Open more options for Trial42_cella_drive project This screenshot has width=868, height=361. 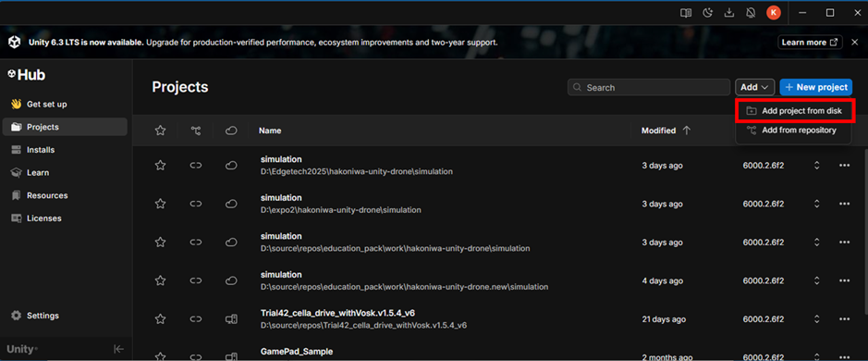pyautogui.click(x=844, y=318)
